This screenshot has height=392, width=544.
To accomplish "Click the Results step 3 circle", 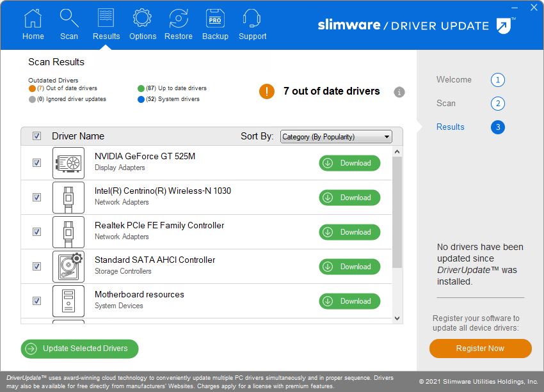I will coord(498,127).
